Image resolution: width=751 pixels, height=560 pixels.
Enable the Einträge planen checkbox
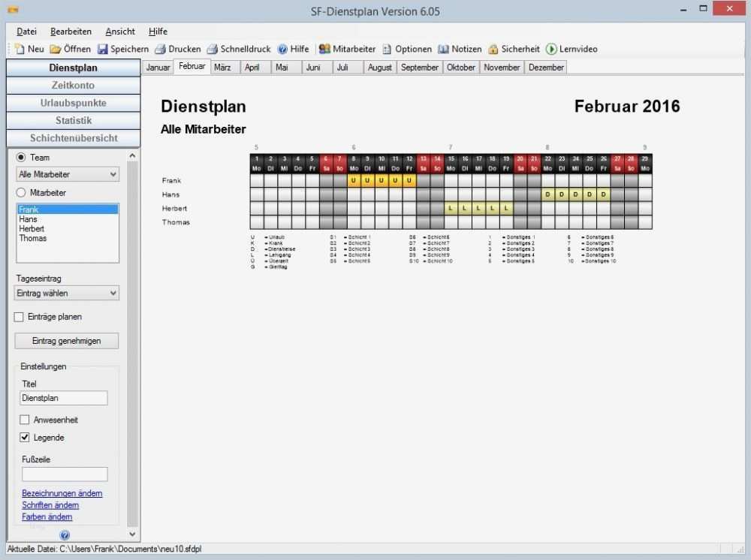tap(19, 317)
